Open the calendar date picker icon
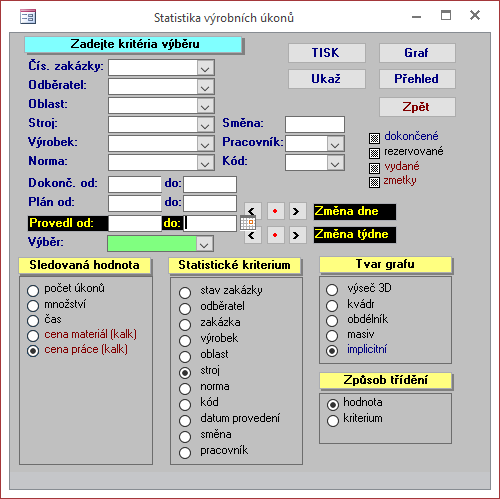Image resolution: width=500 pixels, height=499 pixels. click(248, 223)
